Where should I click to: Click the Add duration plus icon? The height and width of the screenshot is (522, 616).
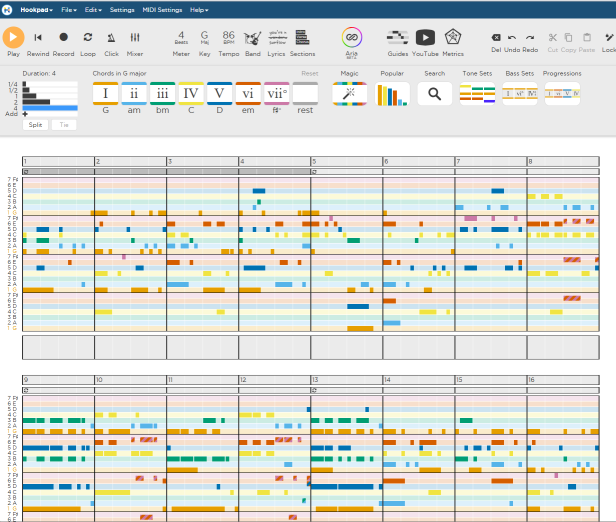25,114
